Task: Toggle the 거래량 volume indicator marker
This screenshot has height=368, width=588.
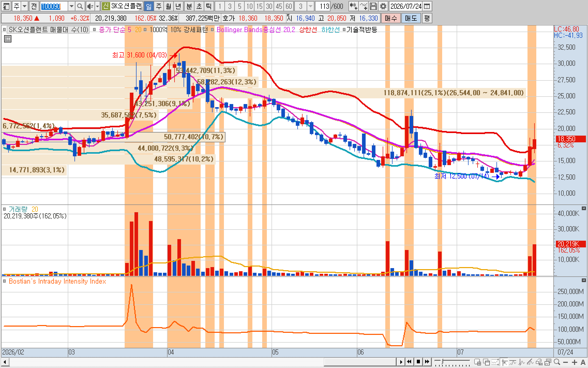Action: point(4,209)
